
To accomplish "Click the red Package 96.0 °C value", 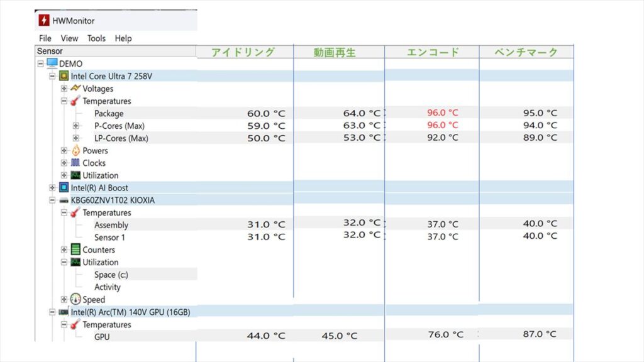I will pos(442,112).
